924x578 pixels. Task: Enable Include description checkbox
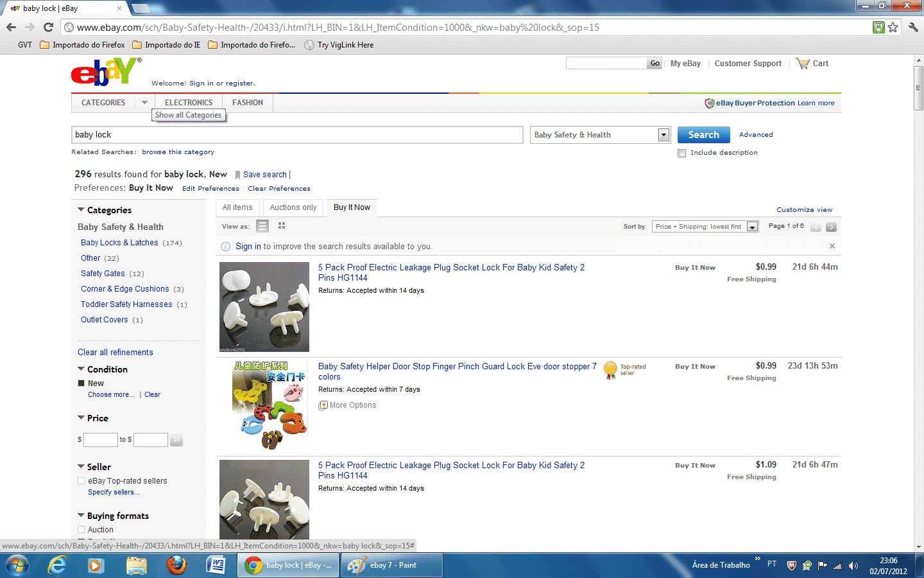682,153
